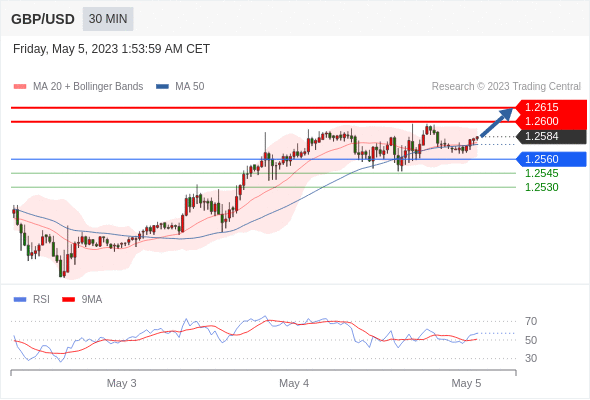Click the red 1.2615 resistance tag
This screenshot has width=590, height=400.
pos(551,107)
